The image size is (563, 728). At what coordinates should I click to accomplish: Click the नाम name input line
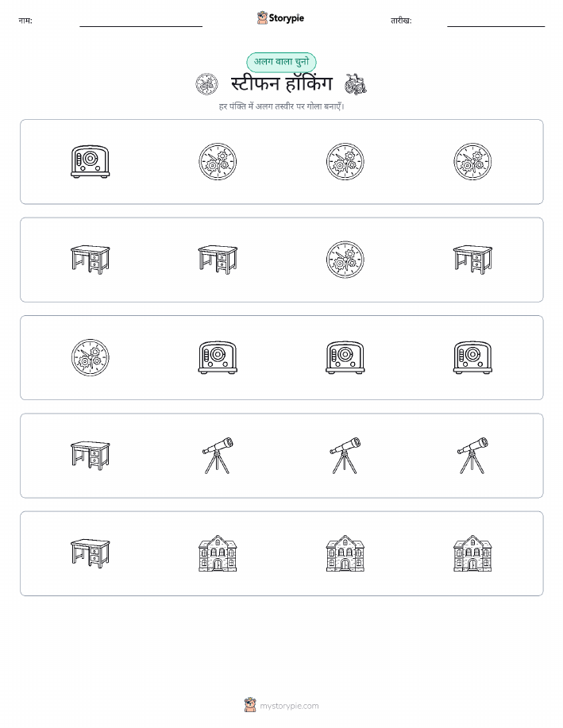pyautogui.click(x=141, y=26)
